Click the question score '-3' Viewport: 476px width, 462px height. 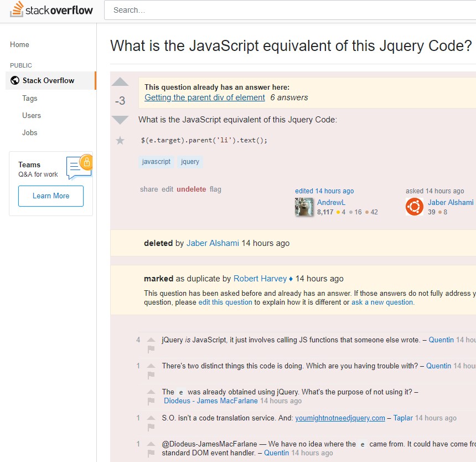(x=120, y=100)
